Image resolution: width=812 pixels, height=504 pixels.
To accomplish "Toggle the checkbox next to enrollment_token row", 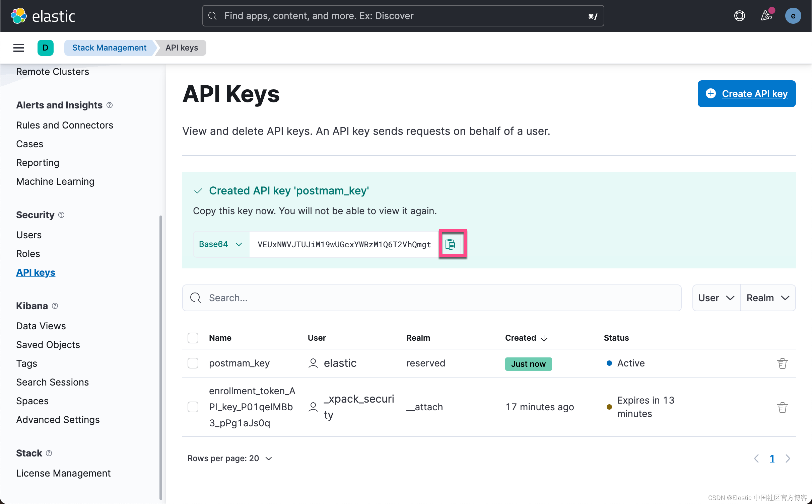I will click(x=192, y=407).
